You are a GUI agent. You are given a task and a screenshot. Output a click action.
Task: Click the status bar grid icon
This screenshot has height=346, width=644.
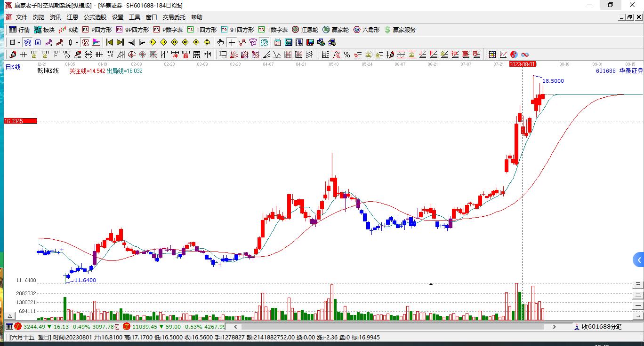coord(9,327)
